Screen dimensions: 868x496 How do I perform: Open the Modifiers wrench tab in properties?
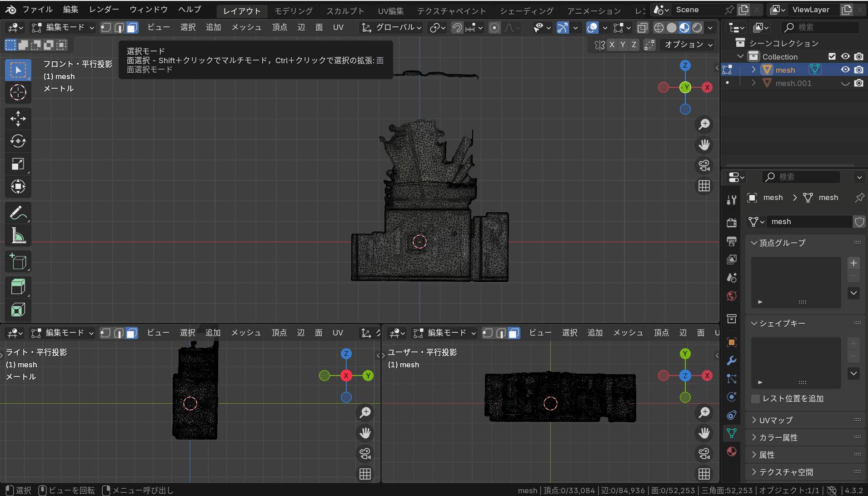(732, 361)
